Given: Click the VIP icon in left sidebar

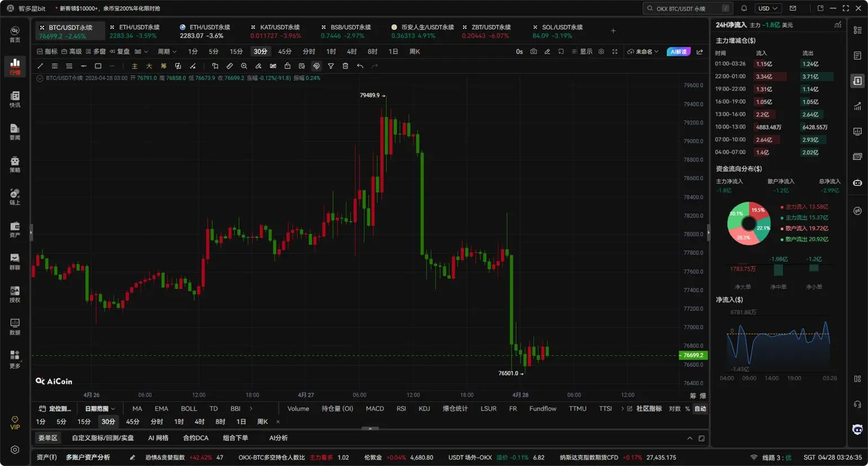Looking at the screenshot, I should pyautogui.click(x=15, y=423).
